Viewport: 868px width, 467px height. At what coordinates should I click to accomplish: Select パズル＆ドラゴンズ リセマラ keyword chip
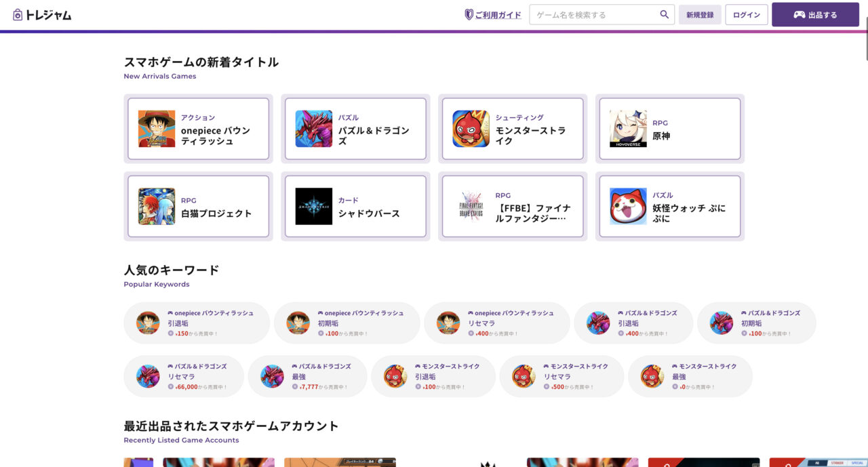point(184,376)
